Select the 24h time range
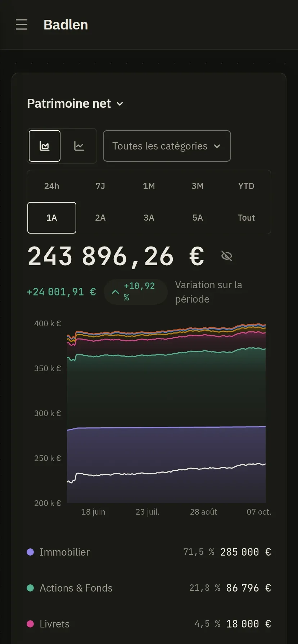The image size is (298, 644). click(52, 186)
